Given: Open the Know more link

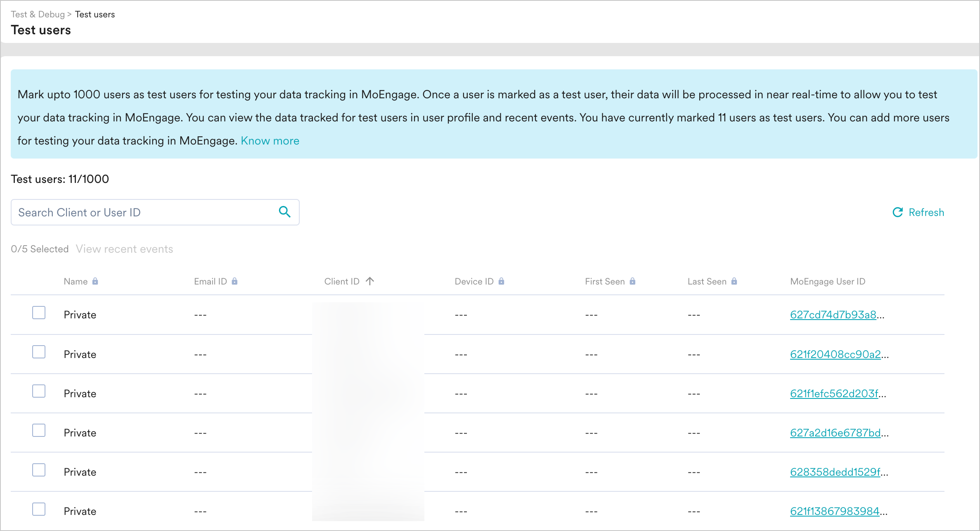Looking at the screenshot, I should point(270,141).
